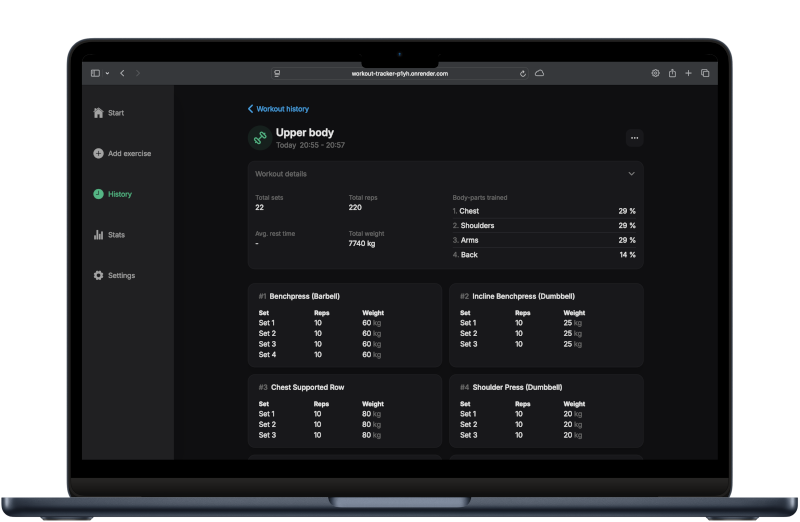Open the Stats section
This screenshot has height=522, width=800.
(109, 235)
